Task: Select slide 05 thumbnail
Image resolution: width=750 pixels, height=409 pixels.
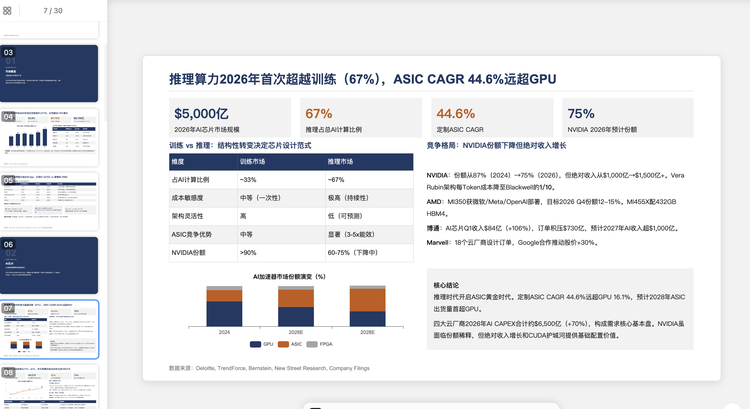Action: (x=49, y=201)
